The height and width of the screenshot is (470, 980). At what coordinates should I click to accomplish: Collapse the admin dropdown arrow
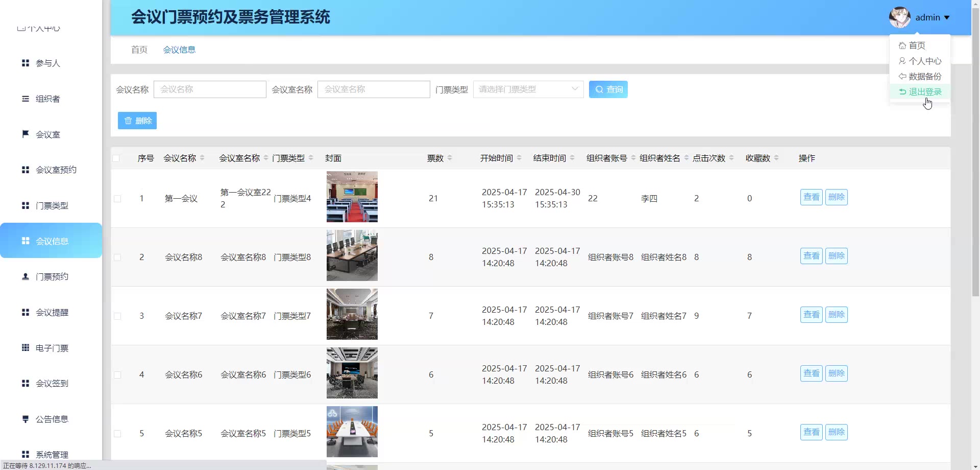click(x=947, y=18)
